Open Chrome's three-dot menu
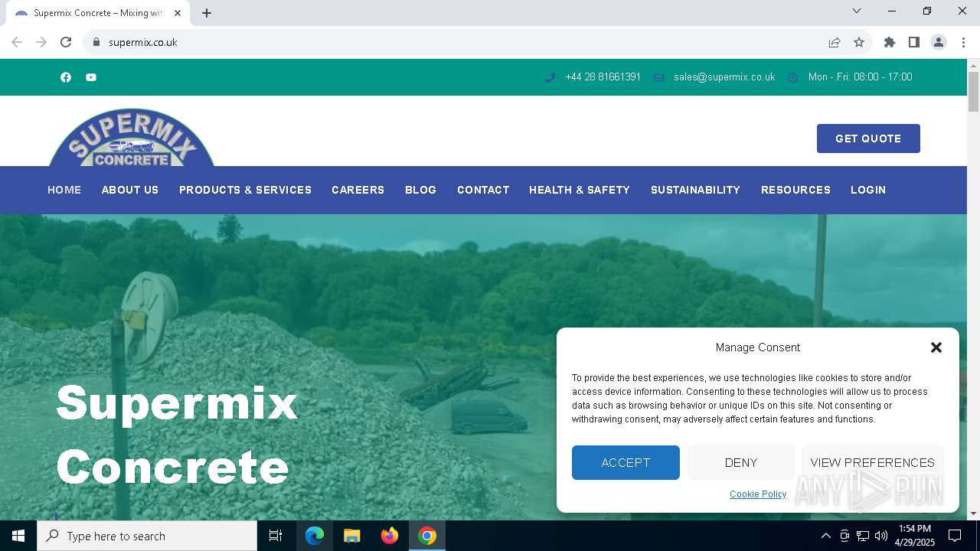This screenshot has width=980, height=551. [x=963, y=42]
